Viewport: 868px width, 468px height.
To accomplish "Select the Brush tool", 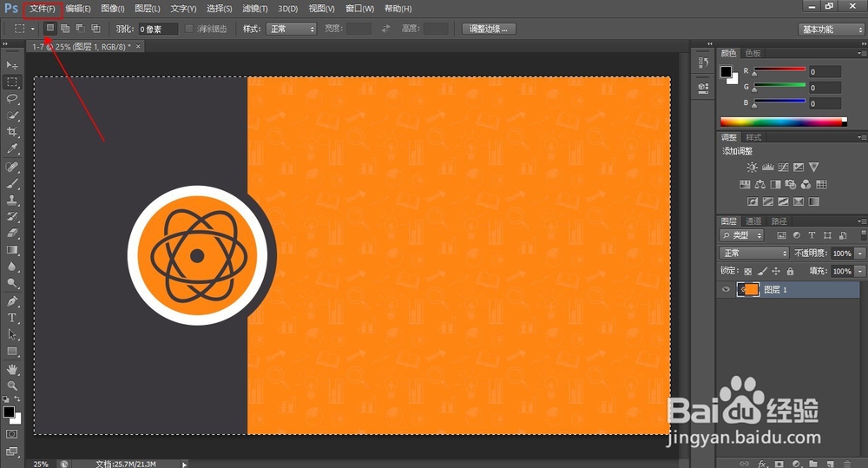I will (11, 183).
